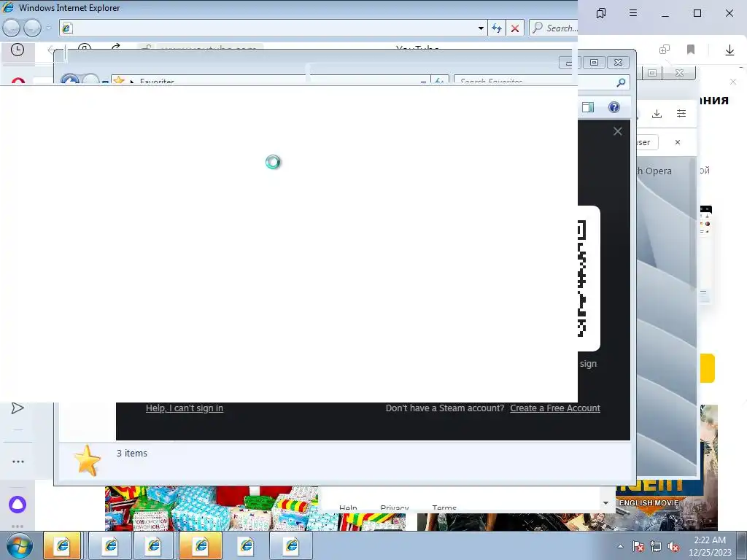Click the Internet Explorer Back button
The height and width of the screenshot is (560, 747).
11,28
